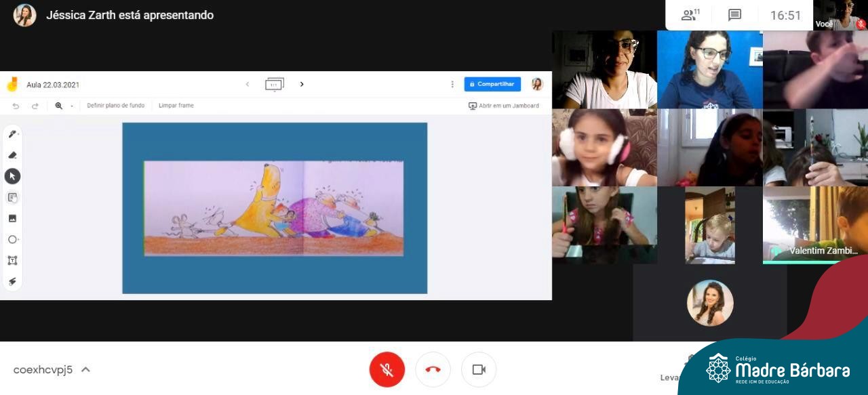This screenshot has width=868, height=395.
Task: Open the frame bar expander
Action: tap(275, 84)
